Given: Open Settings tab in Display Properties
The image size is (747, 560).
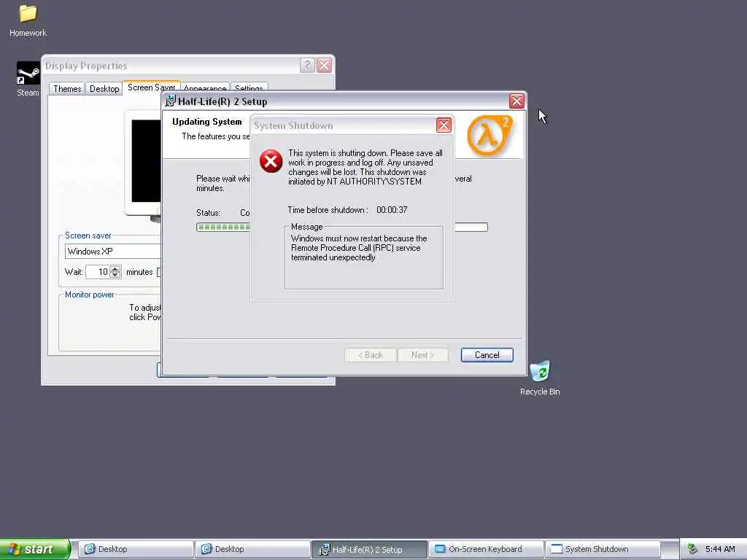Looking at the screenshot, I should point(249,87).
